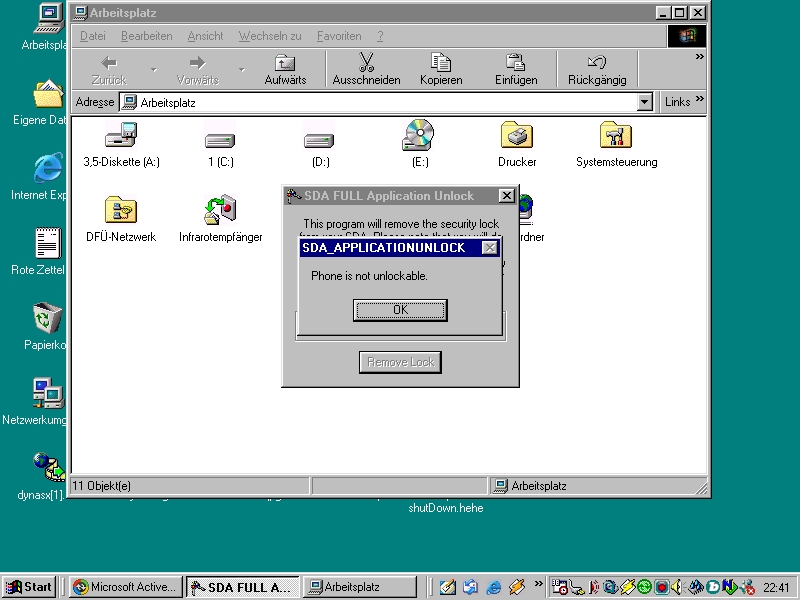Click the 'shutDown.hehe' desktop label
The height and width of the screenshot is (600, 800).
[445, 508]
